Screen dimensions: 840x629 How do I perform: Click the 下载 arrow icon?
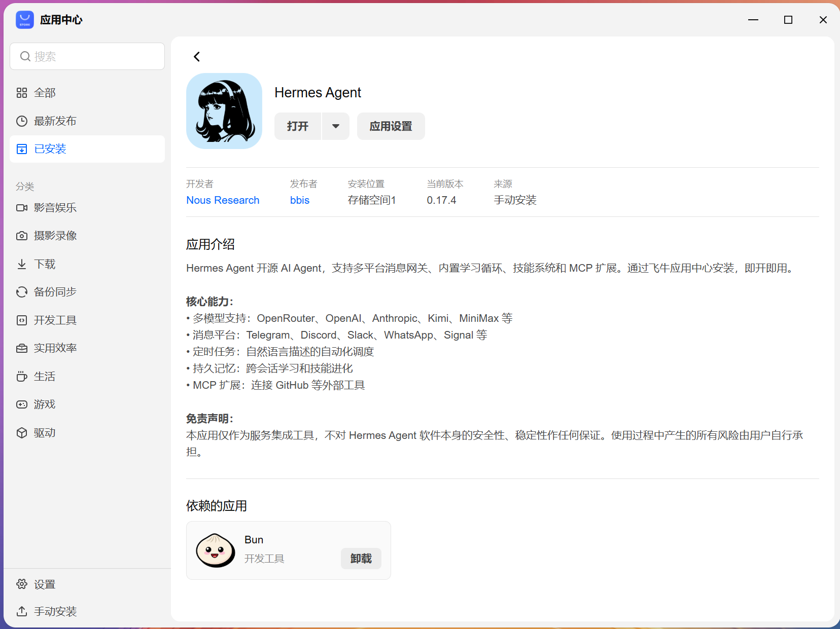tap(22, 264)
